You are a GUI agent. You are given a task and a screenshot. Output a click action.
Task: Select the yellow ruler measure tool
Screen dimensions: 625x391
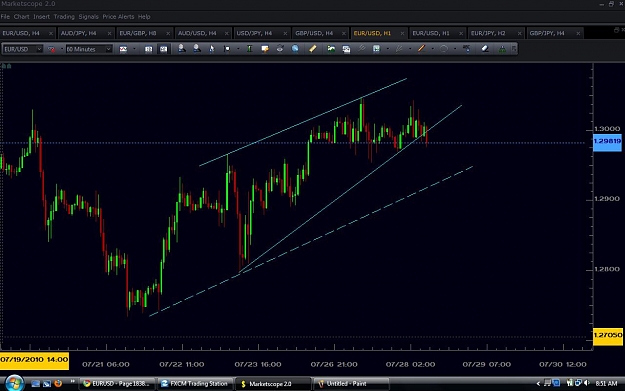pyautogui.click(x=312, y=49)
